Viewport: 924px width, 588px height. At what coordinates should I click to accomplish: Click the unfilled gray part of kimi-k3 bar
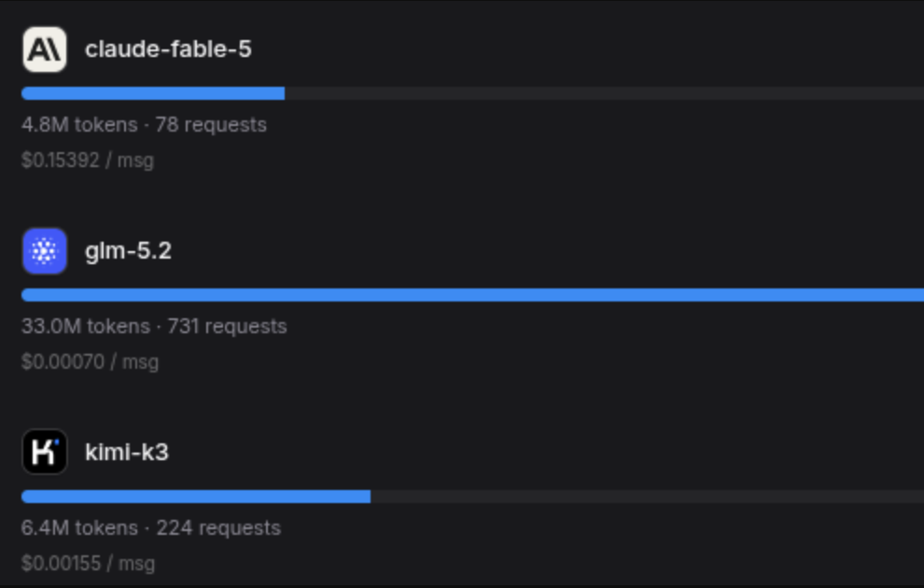[647, 497]
